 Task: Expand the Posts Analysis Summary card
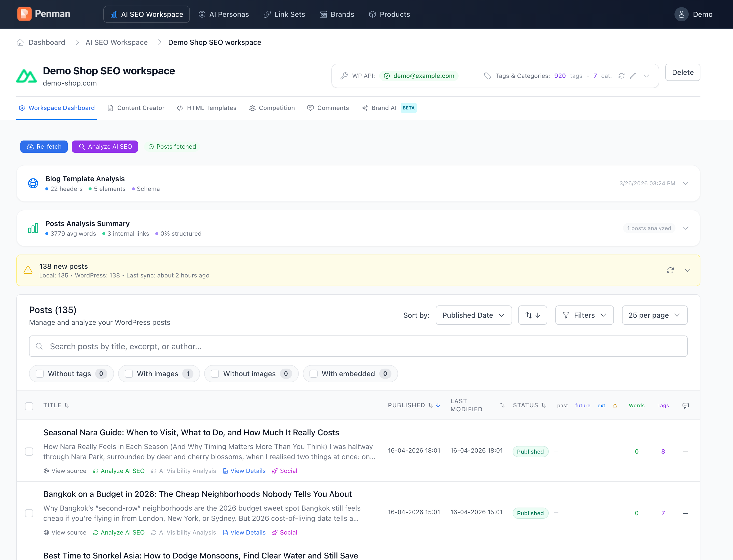click(x=686, y=228)
